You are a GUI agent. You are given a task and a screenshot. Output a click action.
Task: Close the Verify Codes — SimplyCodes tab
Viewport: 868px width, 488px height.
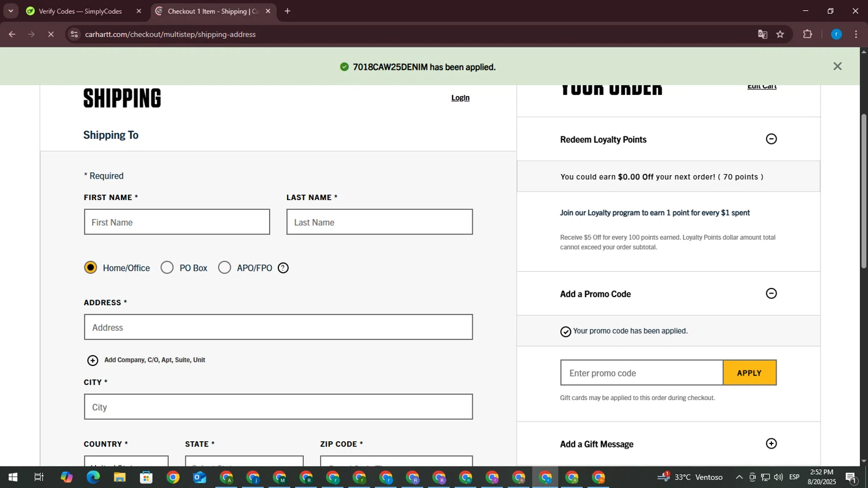[x=139, y=11]
